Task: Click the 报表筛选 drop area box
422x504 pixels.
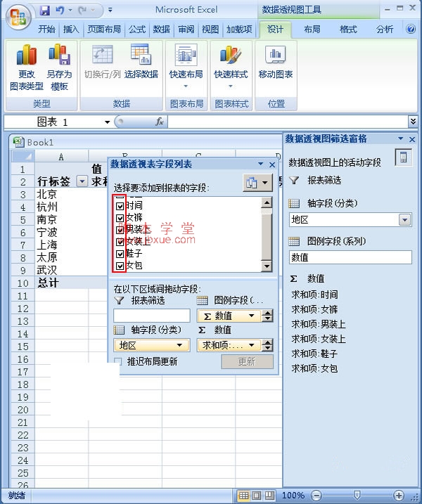Action: coord(151,316)
